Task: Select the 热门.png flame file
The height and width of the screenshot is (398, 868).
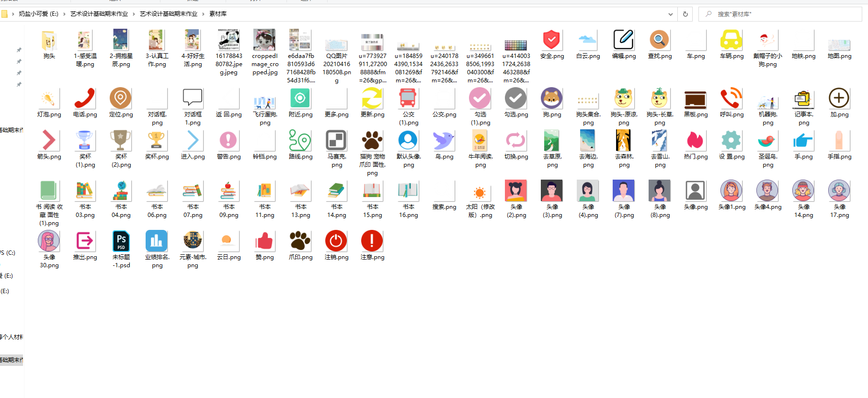Action: coord(696,141)
